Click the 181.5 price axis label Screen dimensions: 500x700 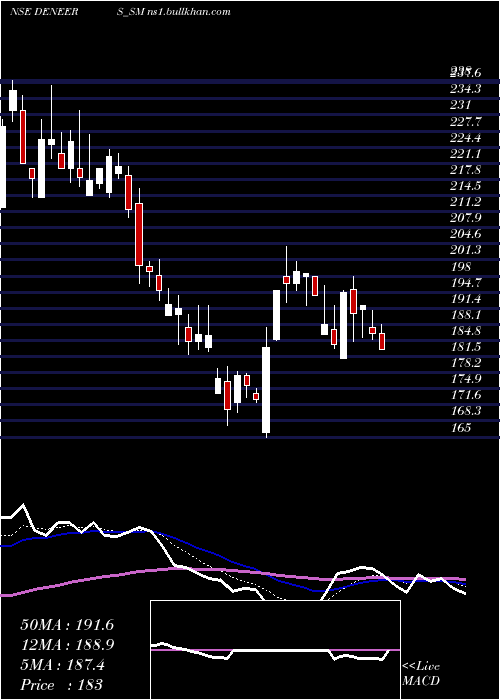(x=466, y=347)
